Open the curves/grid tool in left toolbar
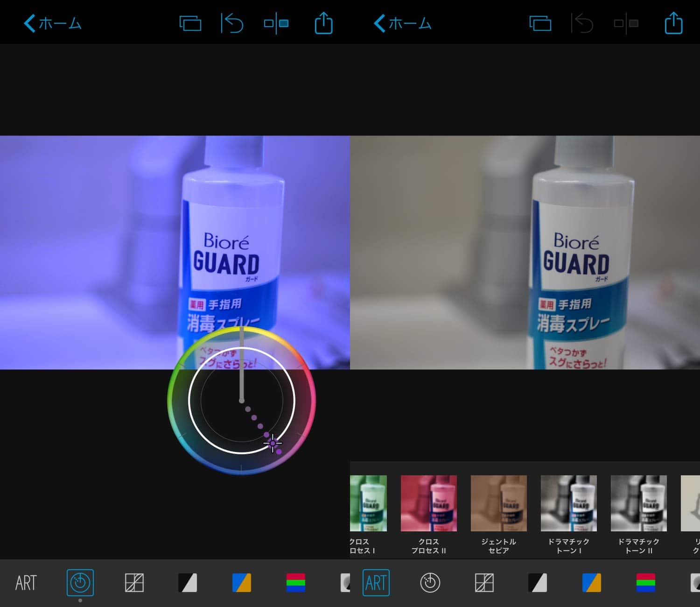This screenshot has height=607, width=700. (x=134, y=583)
